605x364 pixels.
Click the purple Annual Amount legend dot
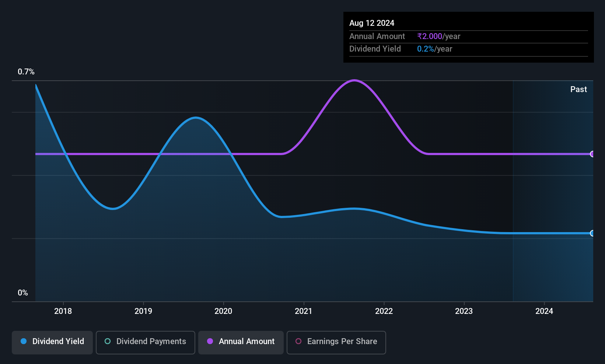pos(210,341)
